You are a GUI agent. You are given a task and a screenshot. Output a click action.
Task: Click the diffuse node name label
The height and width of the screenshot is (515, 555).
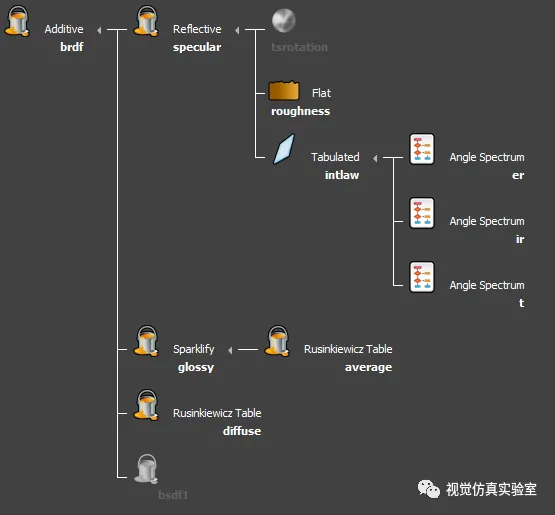click(242, 431)
